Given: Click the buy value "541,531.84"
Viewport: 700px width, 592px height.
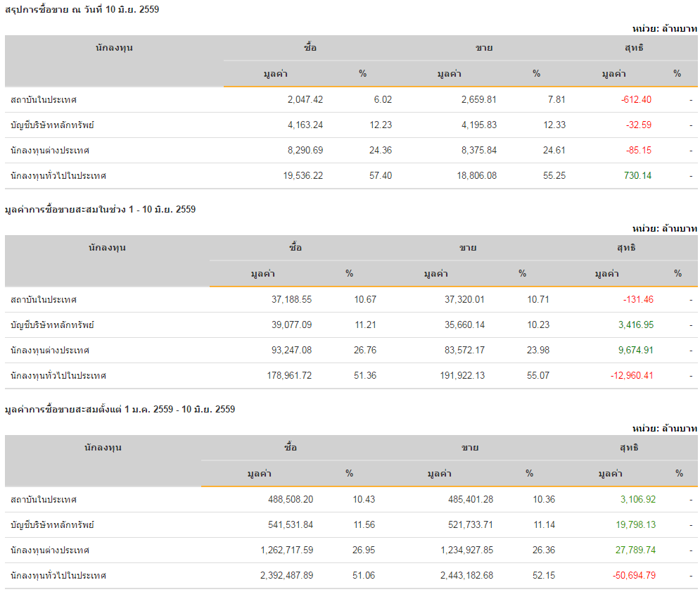Looking at the screenshot, I should pos(291,525).
